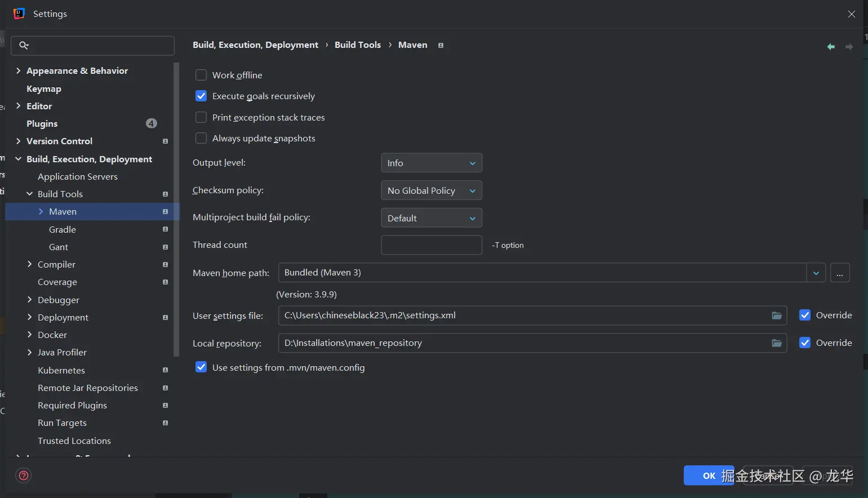868x498 pixels.
Task: Select Gradle under Build Tools
Action: 63,230
